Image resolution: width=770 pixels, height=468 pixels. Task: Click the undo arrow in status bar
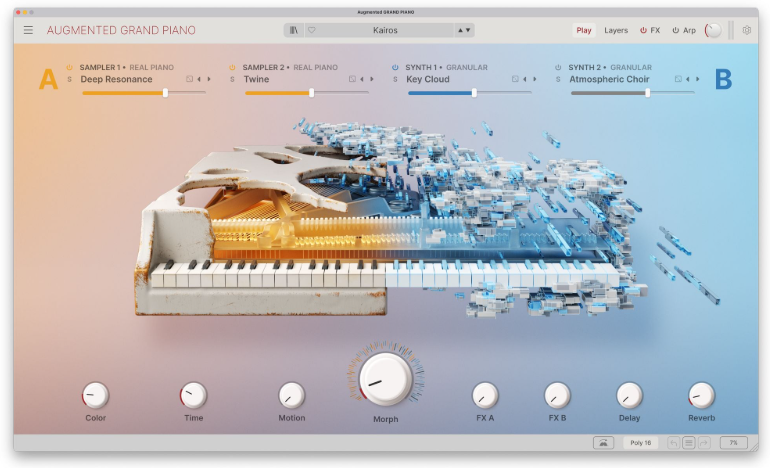point(674,443)
